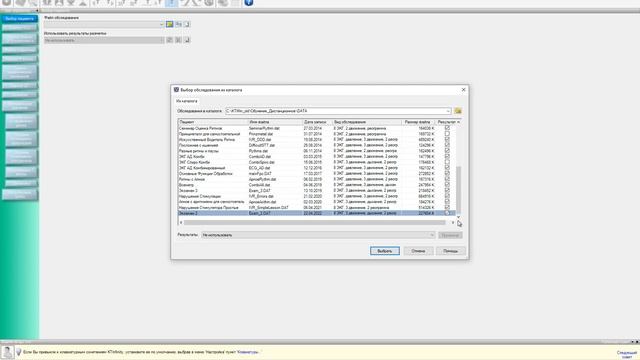Select the row with file CombiAll.dat
The height and width of the screenshot is (360, 640).
(317, 185)
